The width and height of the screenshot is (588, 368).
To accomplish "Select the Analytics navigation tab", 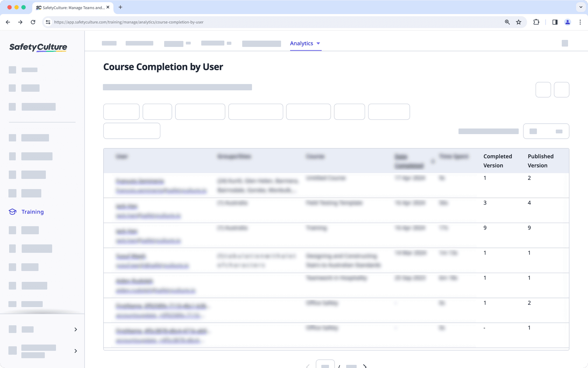I will coord(302,43).
